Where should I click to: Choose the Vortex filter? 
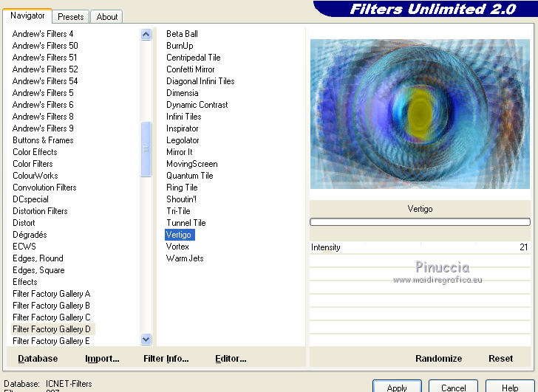(177, 247)
